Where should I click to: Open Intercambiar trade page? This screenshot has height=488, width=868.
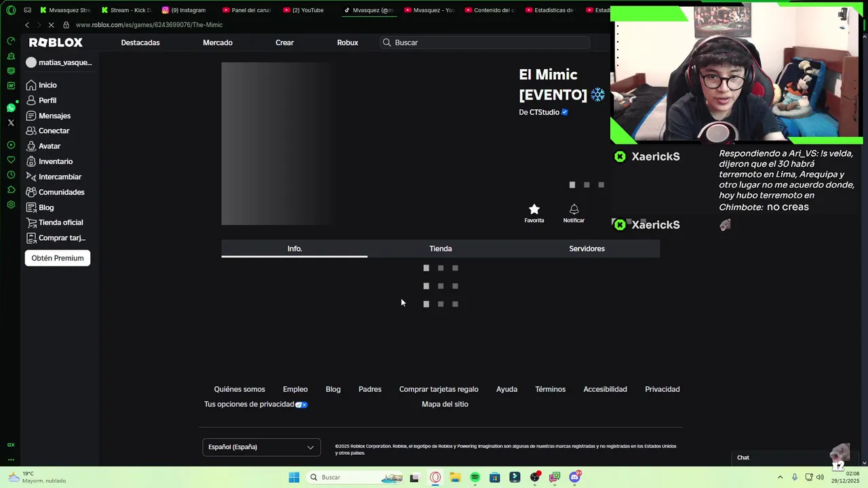(x=54, y=177)
